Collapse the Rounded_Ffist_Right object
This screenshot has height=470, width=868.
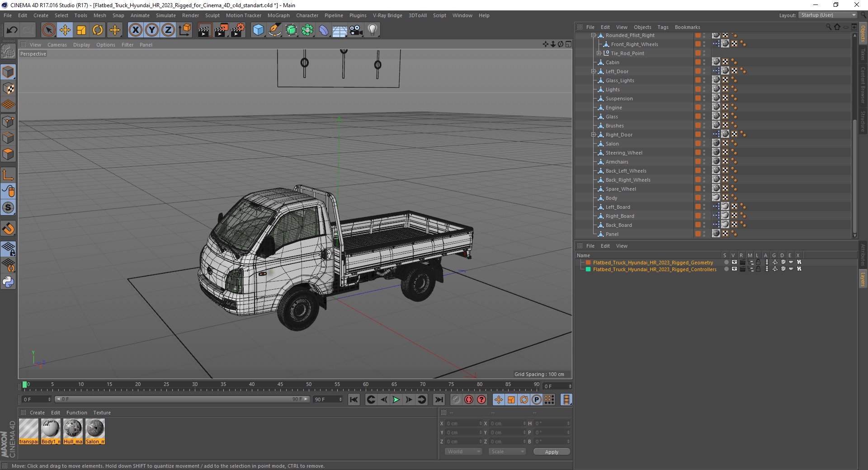[x=593, y=35]
